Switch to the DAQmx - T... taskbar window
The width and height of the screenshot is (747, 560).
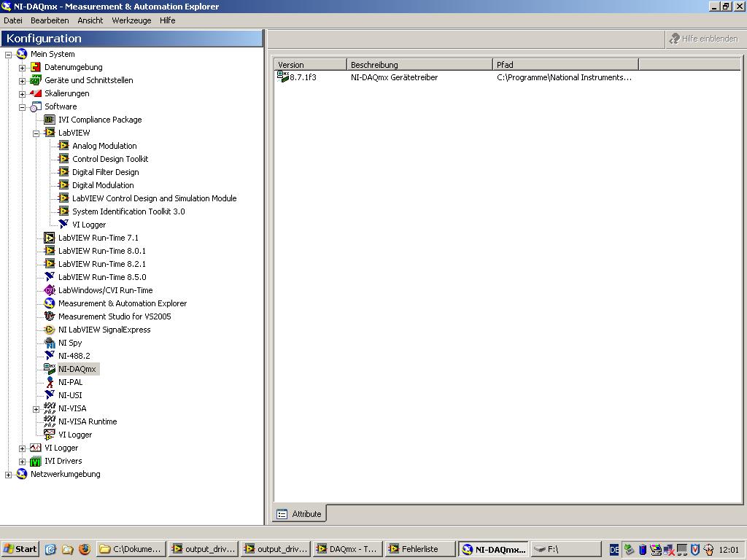[347, 549]
